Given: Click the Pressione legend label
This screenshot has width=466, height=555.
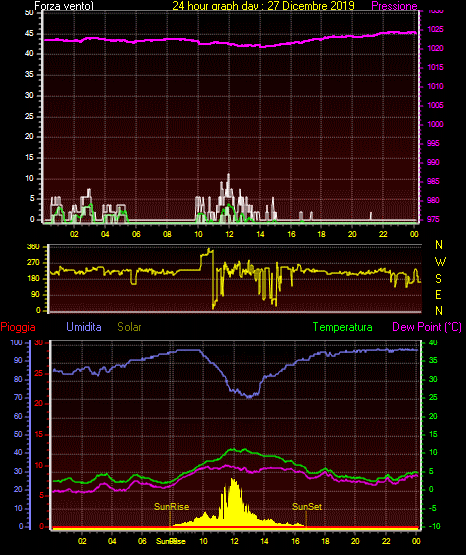Looking at the screenshot, I should point(394,6).
